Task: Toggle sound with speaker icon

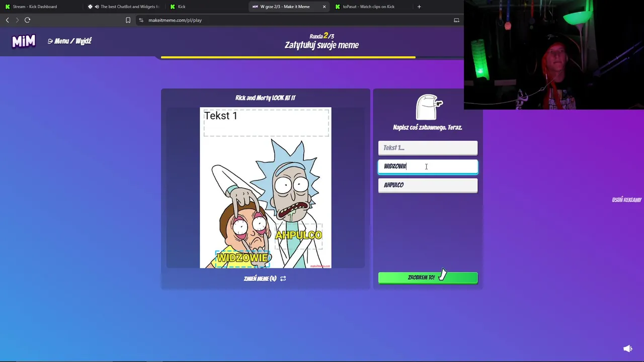Action: click(628, 348)
